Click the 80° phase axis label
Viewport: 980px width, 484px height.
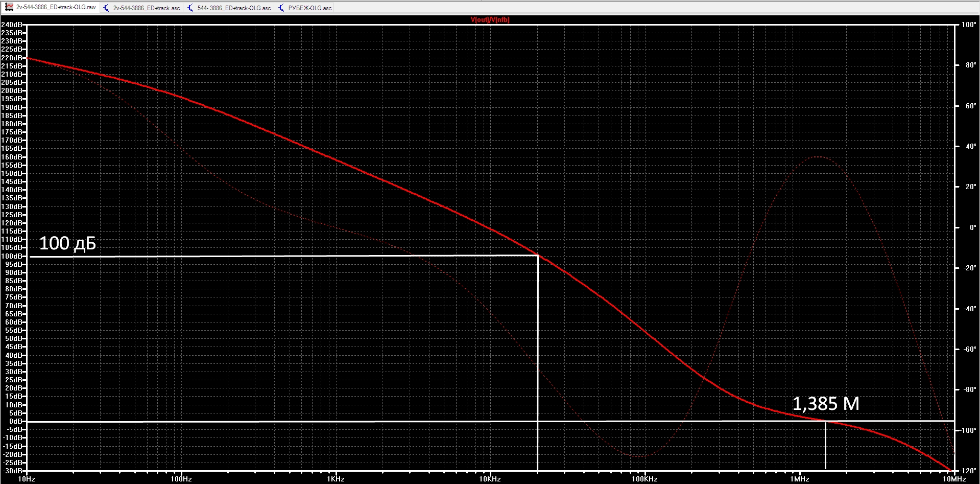tap(970, 65)
